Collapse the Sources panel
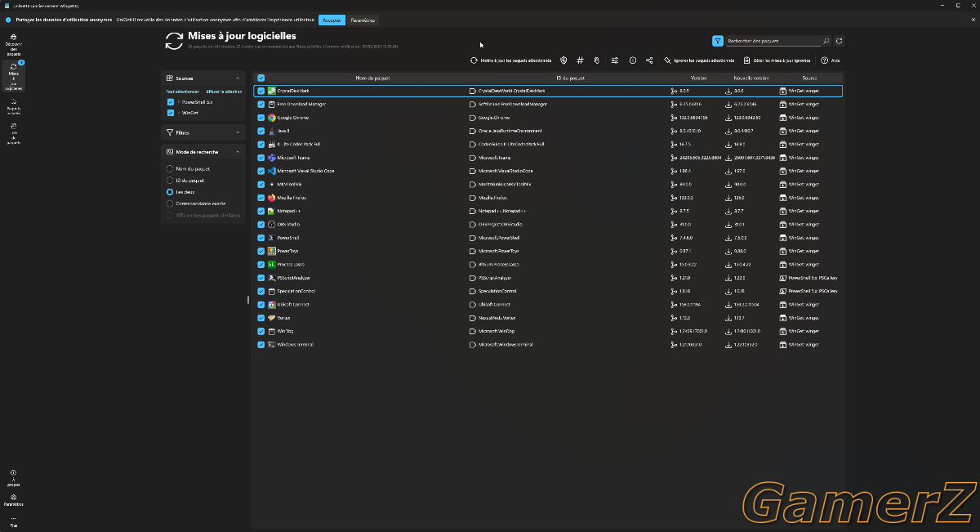Image resolution: width=980 pixels, height=532 pixels. pos(238,78)
